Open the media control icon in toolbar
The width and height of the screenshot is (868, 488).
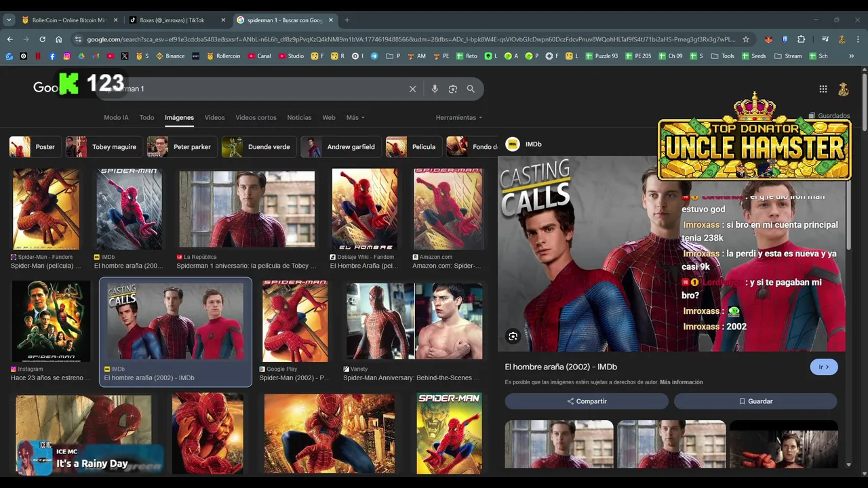coord(825,39)
